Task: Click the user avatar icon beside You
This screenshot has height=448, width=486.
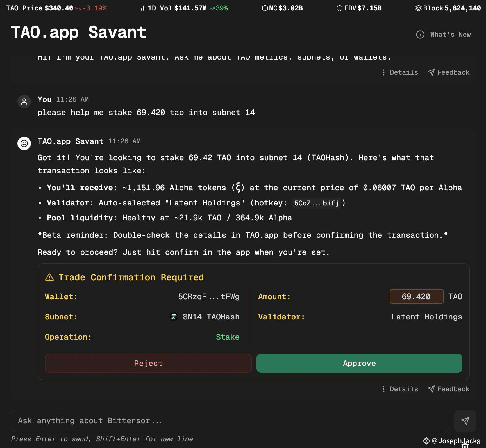Action: click(24, 101)
